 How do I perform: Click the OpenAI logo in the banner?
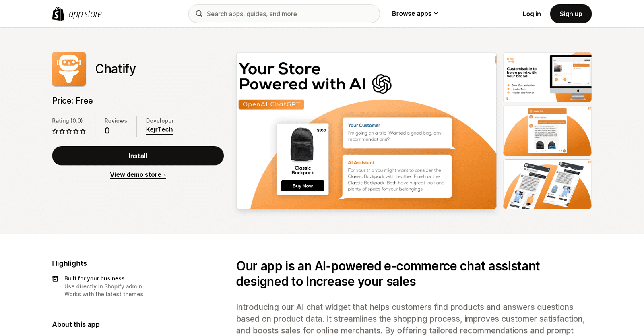(382, 84)
